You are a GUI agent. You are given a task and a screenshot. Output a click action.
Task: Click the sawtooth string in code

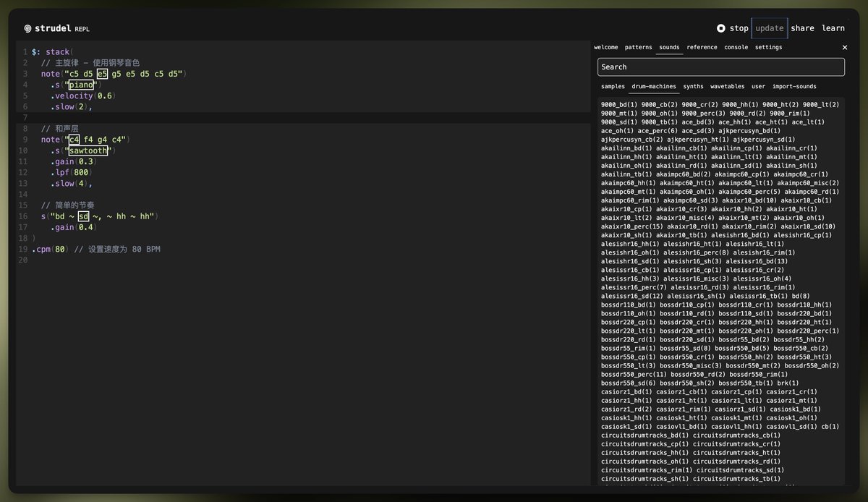pos(88,150)
